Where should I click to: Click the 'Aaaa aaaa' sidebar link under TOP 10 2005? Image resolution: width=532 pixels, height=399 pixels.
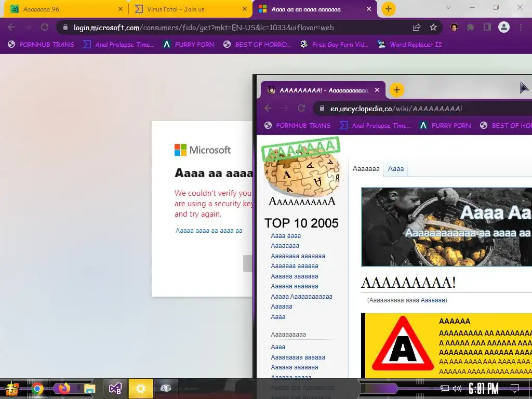(x=286, y=236)
